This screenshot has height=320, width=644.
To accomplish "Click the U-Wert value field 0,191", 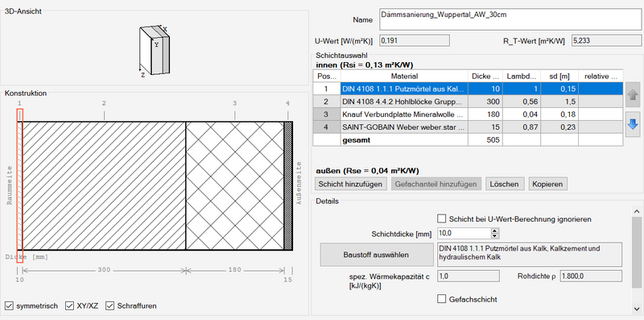I will (x=415, y=40).
